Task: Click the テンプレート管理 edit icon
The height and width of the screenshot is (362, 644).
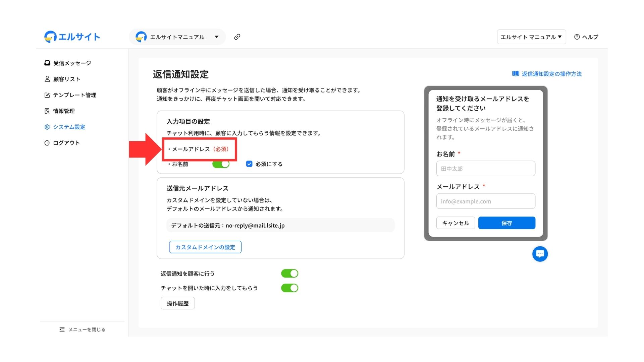Action: coord(47,95)
